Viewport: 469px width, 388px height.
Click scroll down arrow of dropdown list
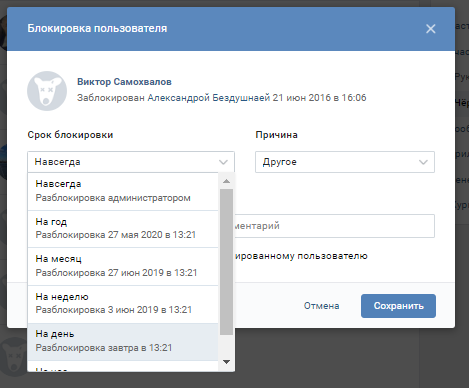point(226,362)
